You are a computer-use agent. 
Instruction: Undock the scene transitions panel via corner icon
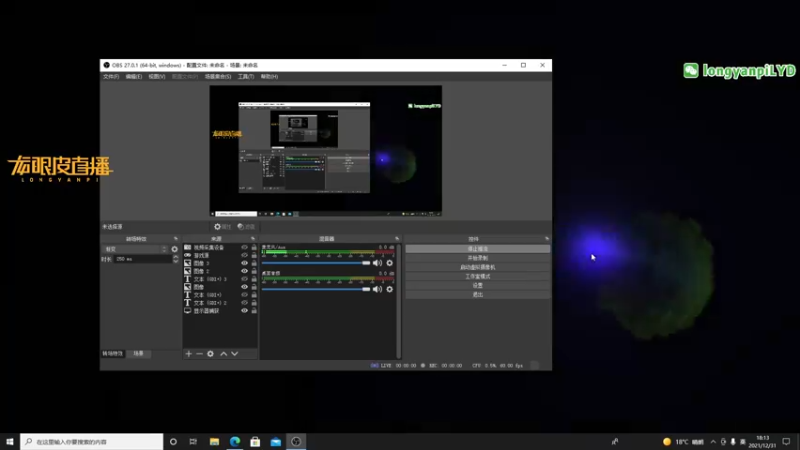click(x=176, y=239)
